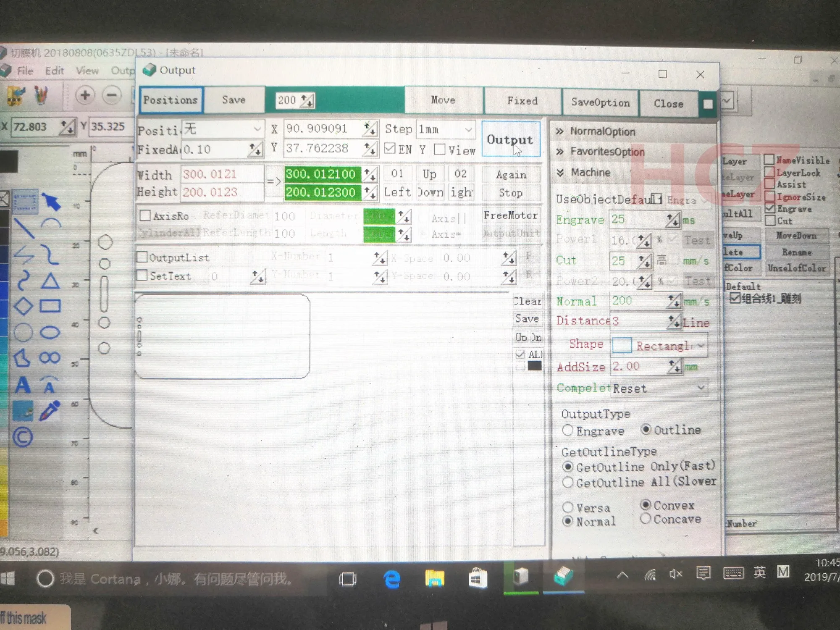
Task: Open the Shape Rectangle dropdown
Action: point(659,346)
